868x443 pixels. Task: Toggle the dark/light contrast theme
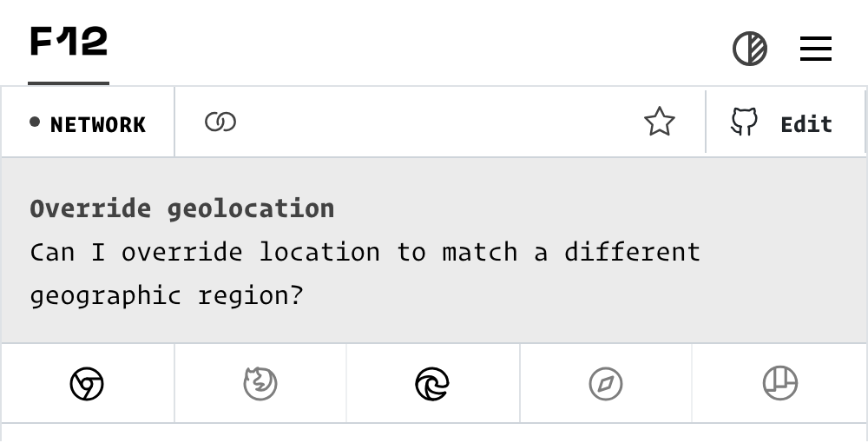coord(750,49)
